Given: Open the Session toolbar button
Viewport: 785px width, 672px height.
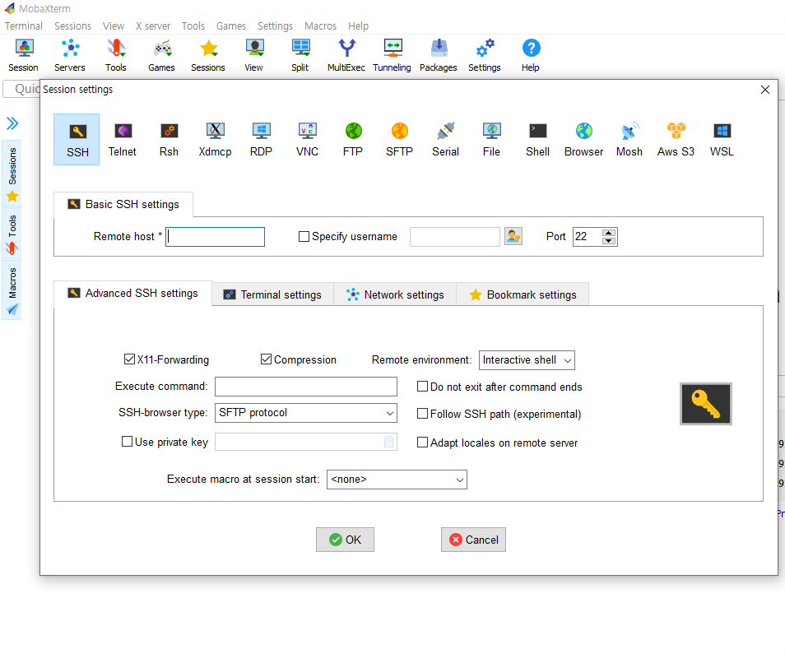Looking at the screenshot, I should [24, 56].
